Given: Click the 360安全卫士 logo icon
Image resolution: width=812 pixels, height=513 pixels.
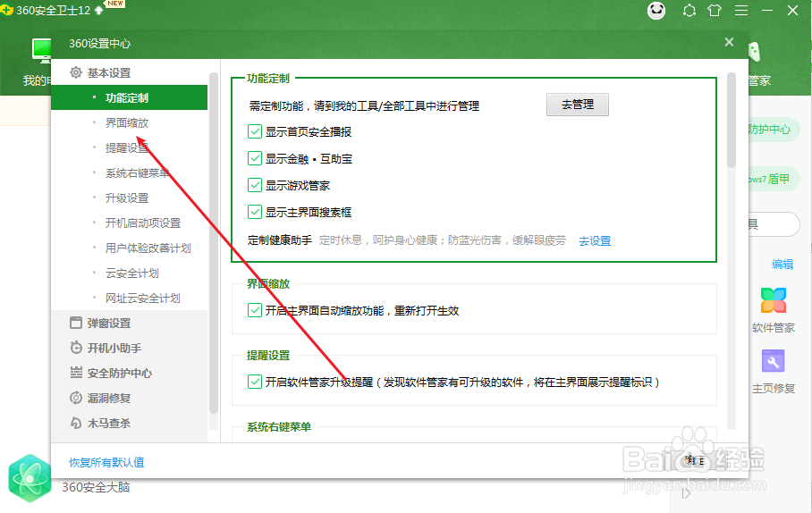Looking at the screenshot, I should click(x=6, y=10).
